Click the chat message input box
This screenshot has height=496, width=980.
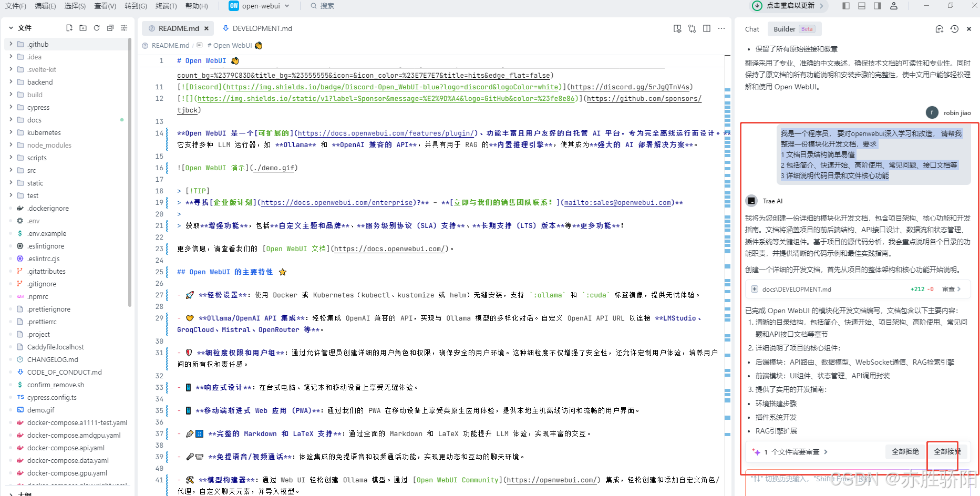click(858, 482)
